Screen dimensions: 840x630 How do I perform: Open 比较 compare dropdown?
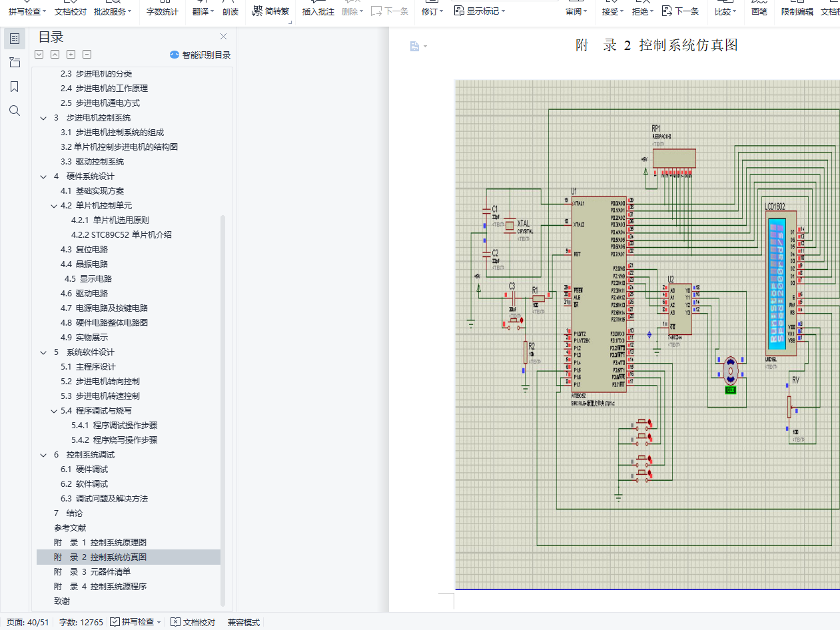(725, 11)
